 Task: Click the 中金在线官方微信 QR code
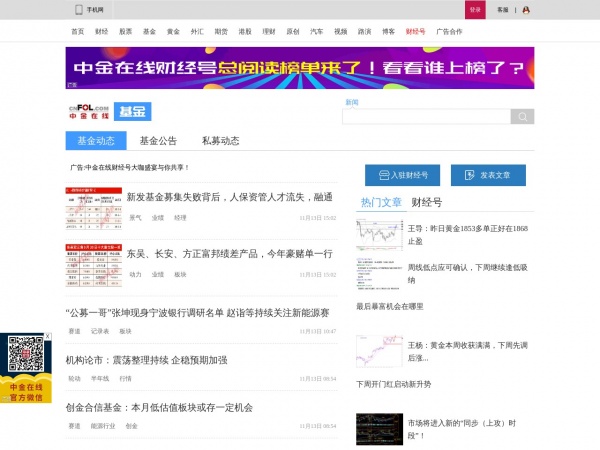26,354
